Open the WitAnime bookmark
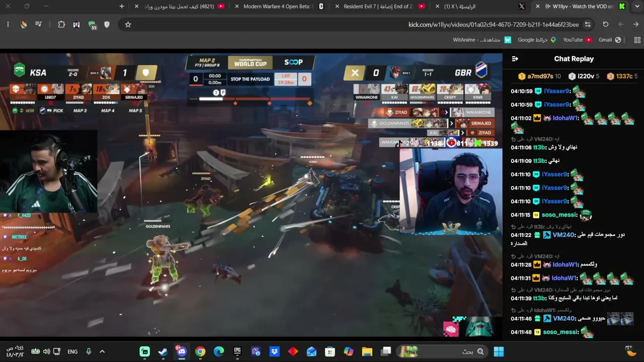This screenshot has height=362, width=644. pyautogui.click(x=482, y=40)
